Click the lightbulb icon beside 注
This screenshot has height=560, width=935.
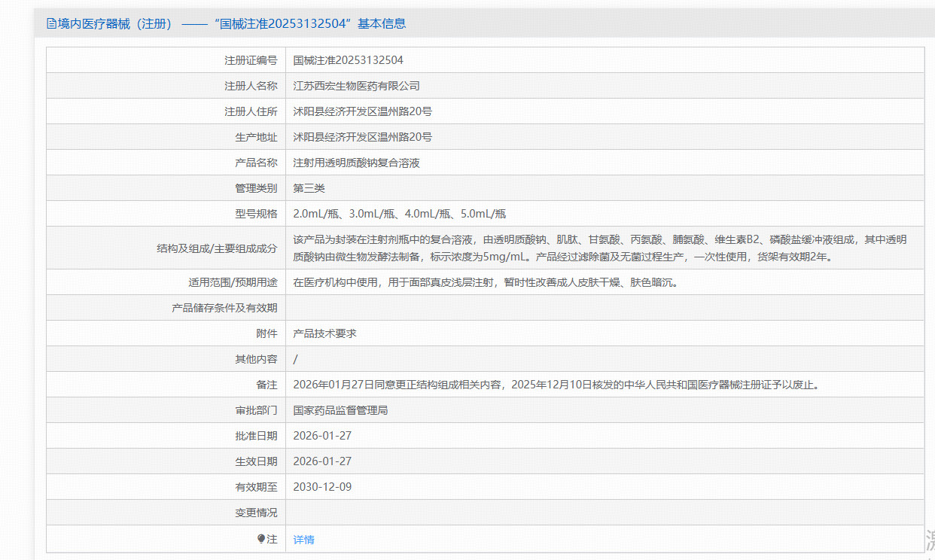261,539
